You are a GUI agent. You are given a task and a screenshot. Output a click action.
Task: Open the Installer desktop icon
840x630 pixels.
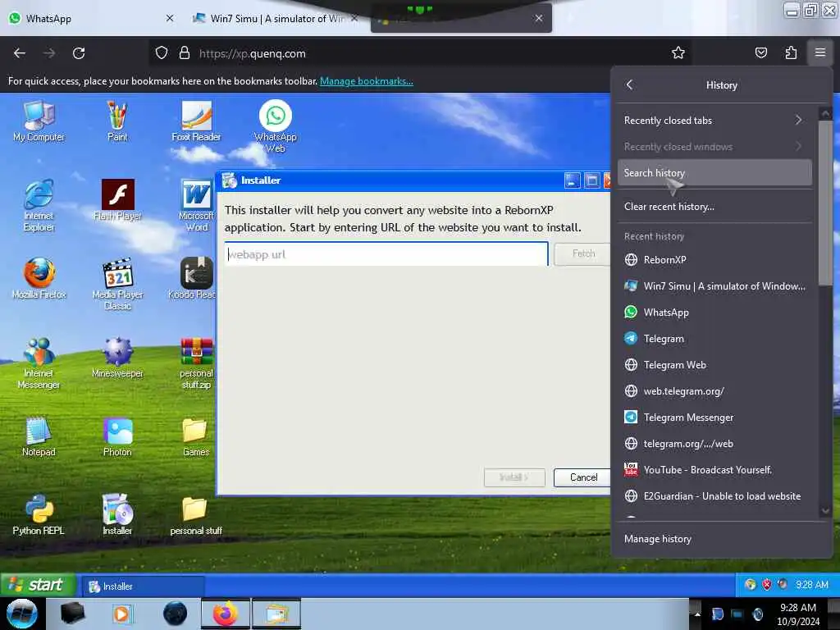tap(117, 515)
